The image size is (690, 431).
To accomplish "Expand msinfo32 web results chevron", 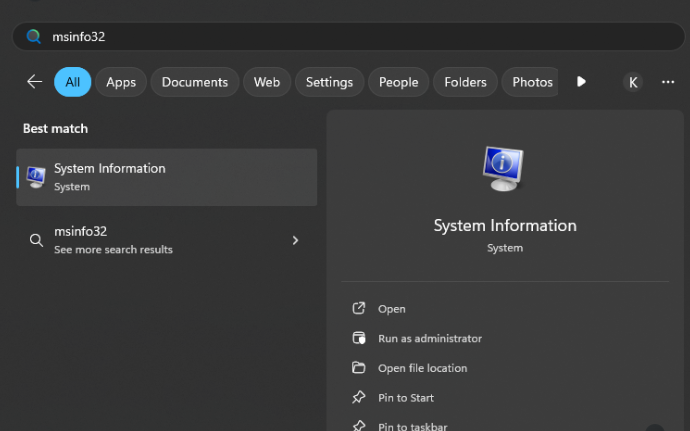I will click(x=295, y=240).
